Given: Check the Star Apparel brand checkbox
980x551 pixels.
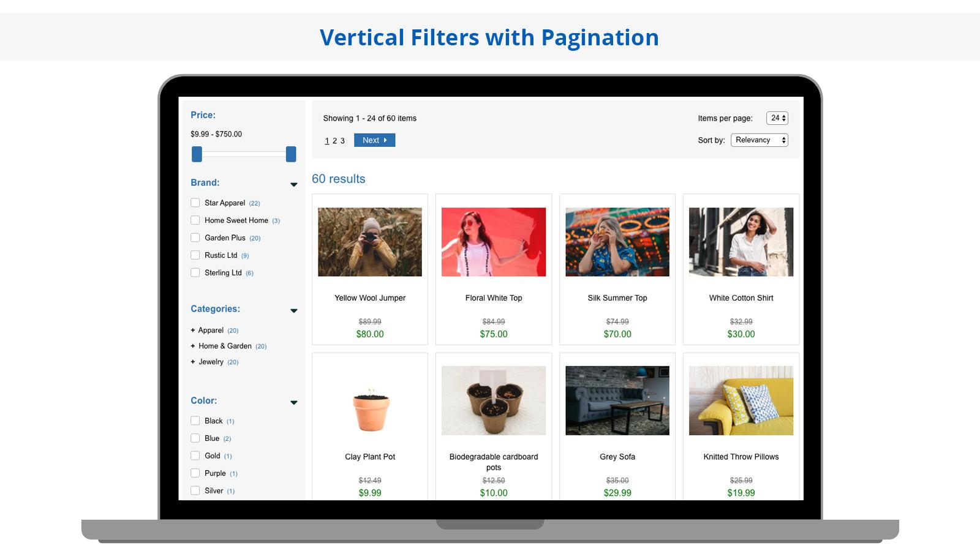Looking at the screenshot, I should [195, 202].
